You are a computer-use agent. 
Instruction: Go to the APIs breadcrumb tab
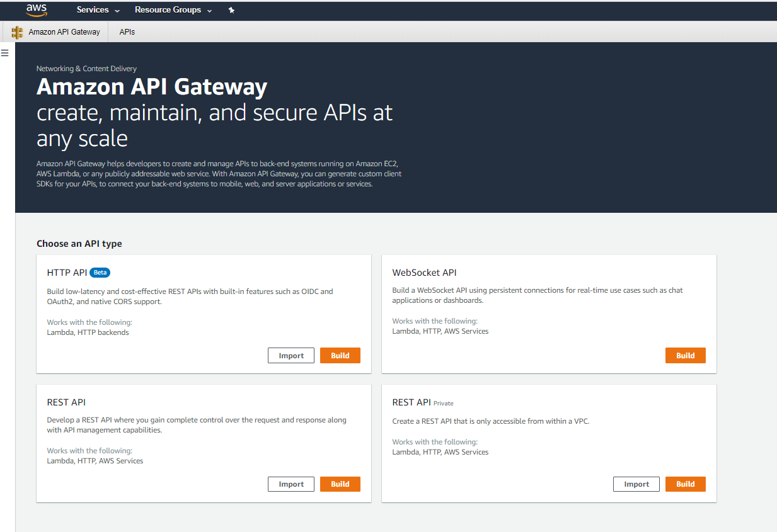[x=127, y=32]
